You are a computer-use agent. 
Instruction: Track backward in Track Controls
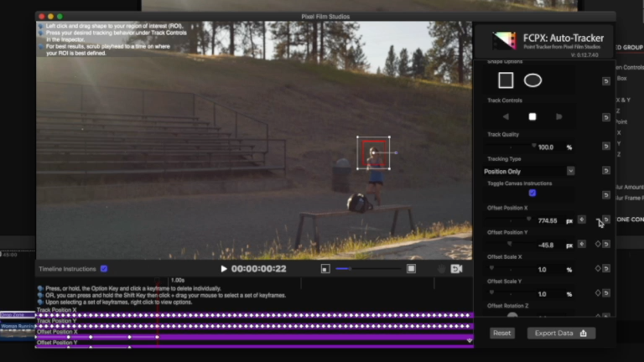[506, 117]
